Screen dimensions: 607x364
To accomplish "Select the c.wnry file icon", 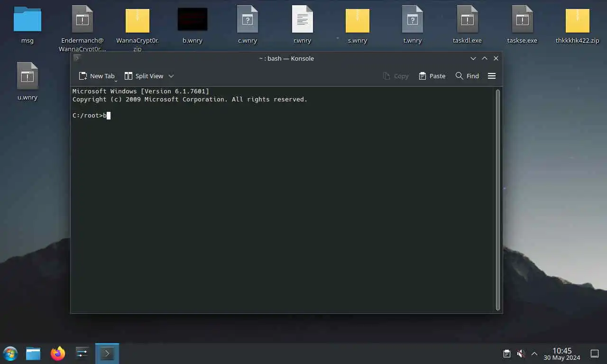I will click(248, 19).
